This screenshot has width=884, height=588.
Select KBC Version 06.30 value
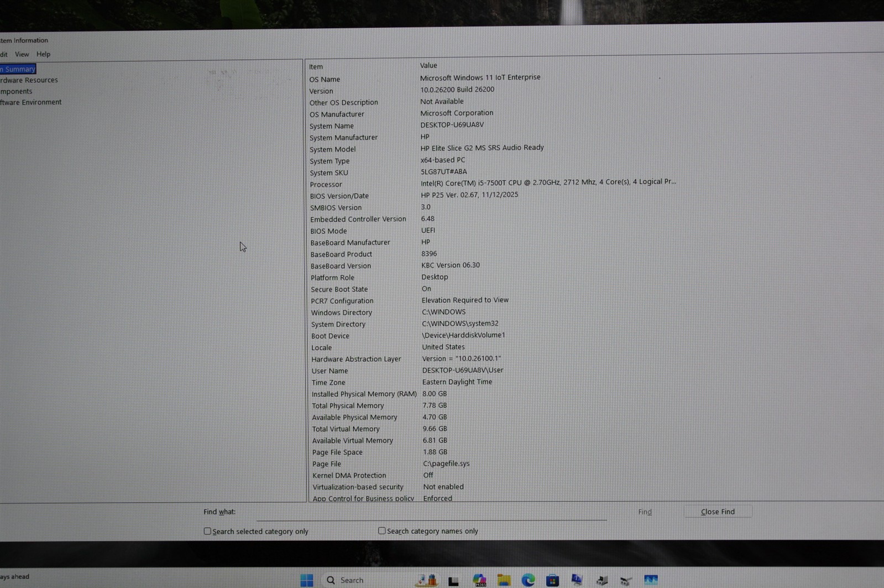[x=451, y=265]
